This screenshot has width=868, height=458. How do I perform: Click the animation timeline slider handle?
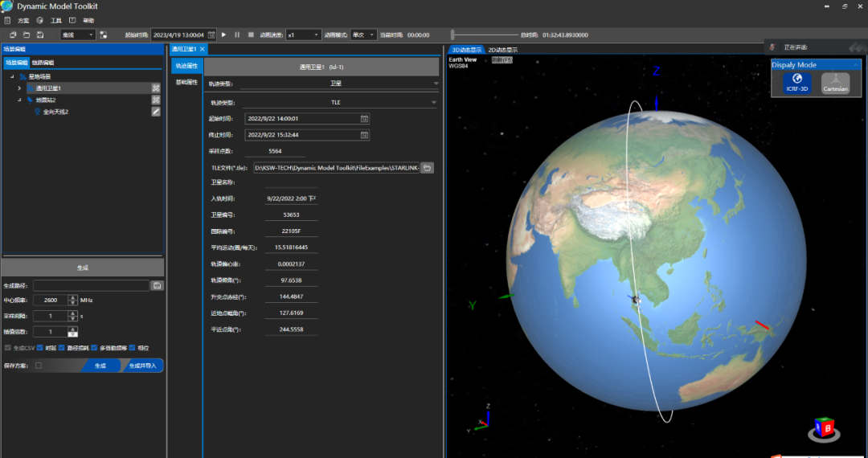[452, 35]
